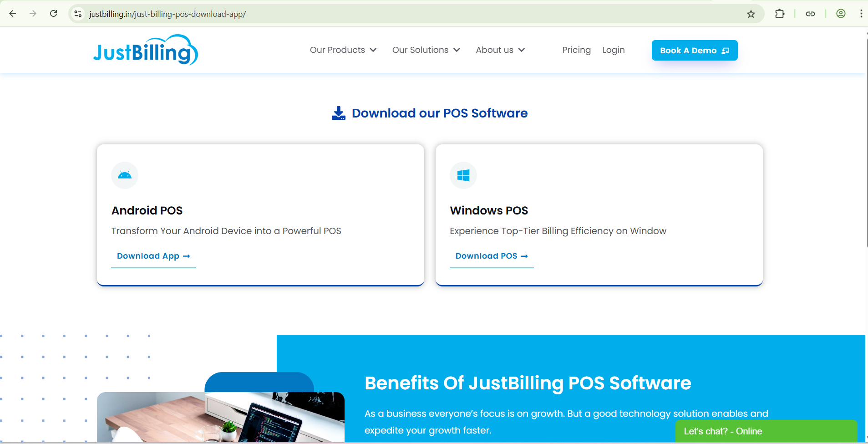Click the Android robot icon

(x=125, y=175)
